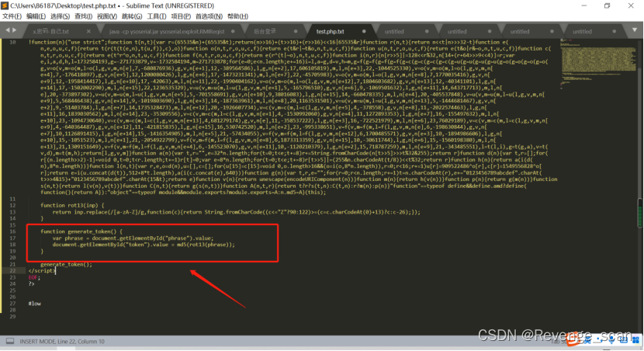
Task: Click line number 27 in the gutter
Action: pyautogui.click(x=12, y=304)
